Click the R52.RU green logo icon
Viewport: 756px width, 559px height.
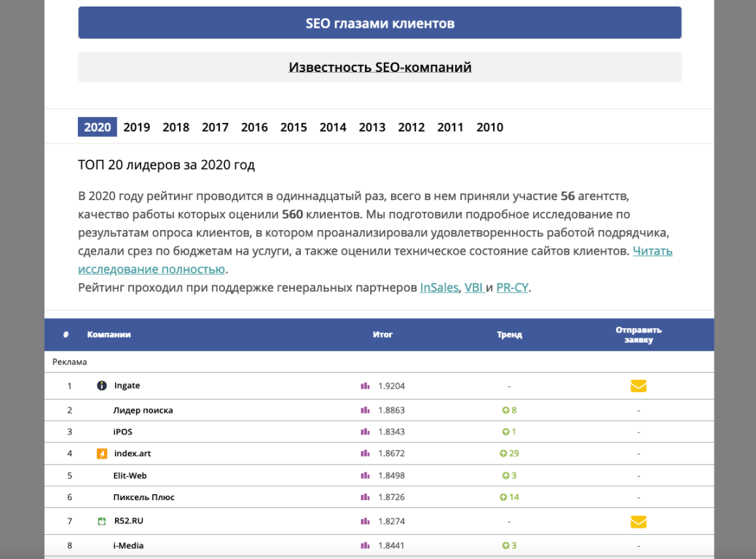coord(102,521)
